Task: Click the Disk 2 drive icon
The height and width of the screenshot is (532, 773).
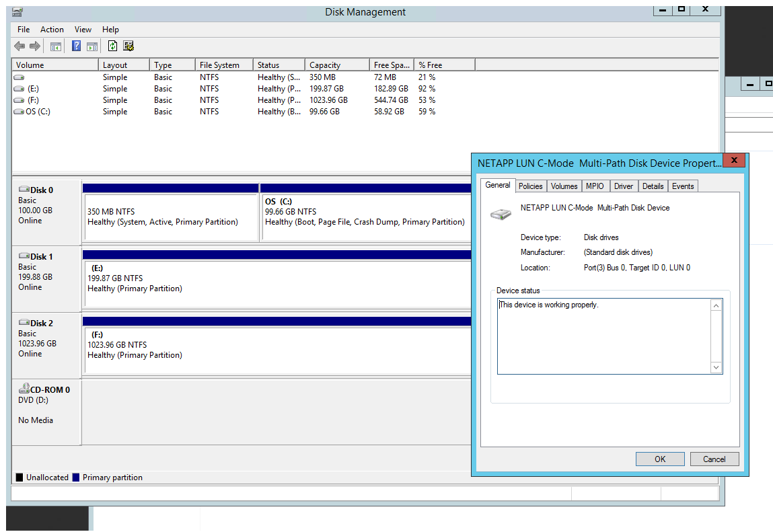Action: coord(24,322)
